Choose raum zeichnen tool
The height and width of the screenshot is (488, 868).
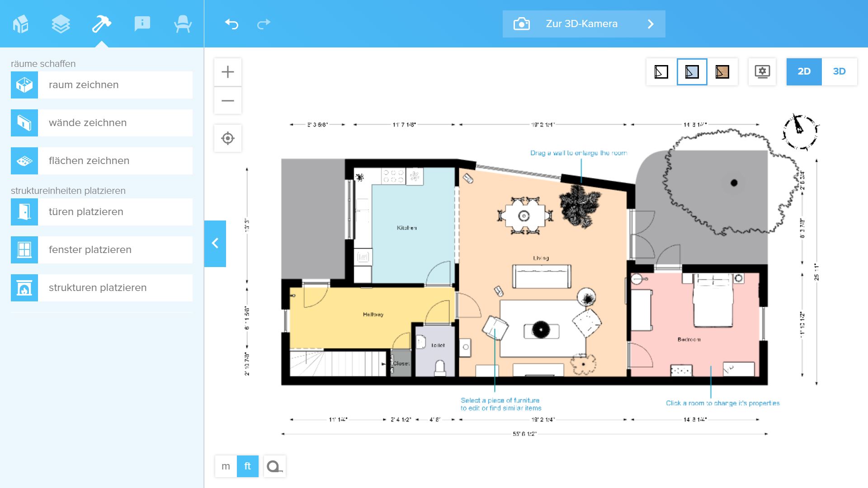click(x=102, y=85)
